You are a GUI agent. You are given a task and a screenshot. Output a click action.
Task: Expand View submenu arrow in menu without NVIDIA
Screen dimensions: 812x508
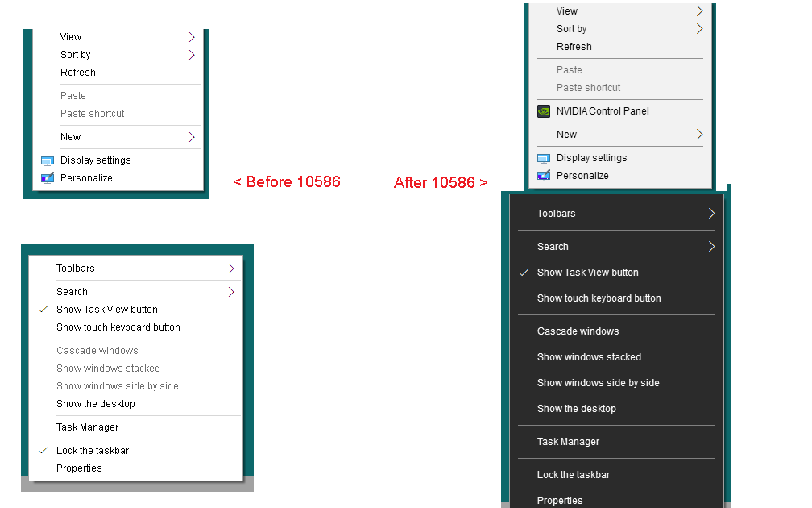192,37
